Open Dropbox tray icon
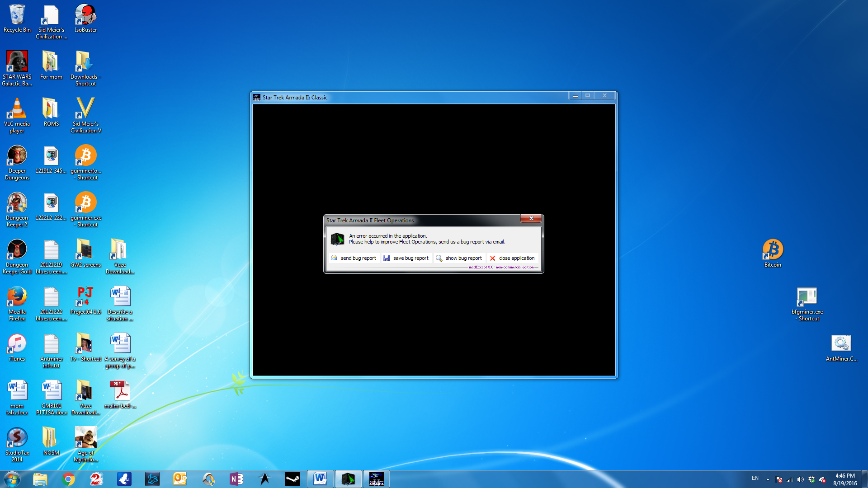 811,479
